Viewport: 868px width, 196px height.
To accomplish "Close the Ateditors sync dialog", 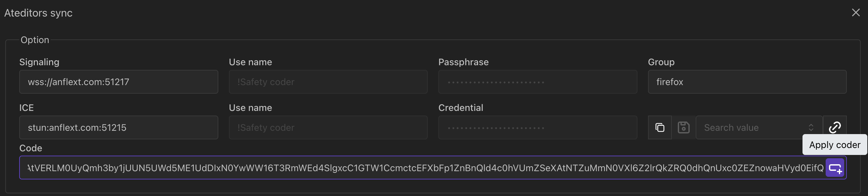I will click(x=855, y=13).
